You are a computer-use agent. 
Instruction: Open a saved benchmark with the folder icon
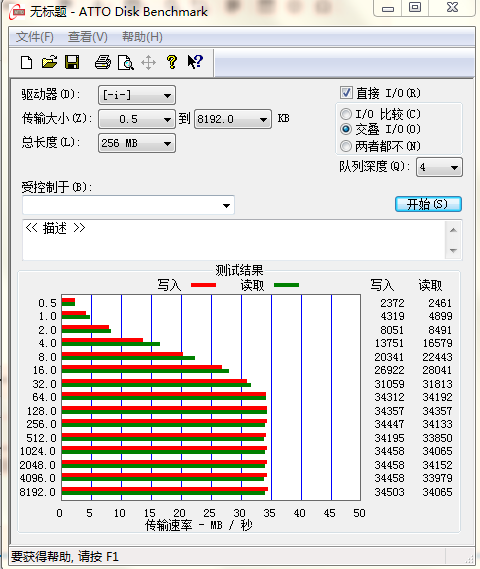tap(49, 62)
